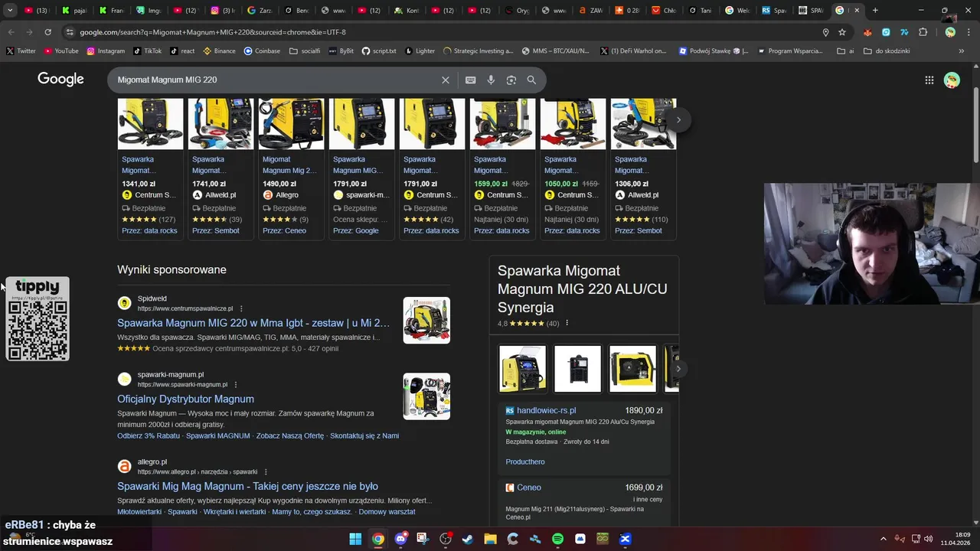980x551 pixels.
Task: Click the 'Producthero' link
Action: (525, 461)
